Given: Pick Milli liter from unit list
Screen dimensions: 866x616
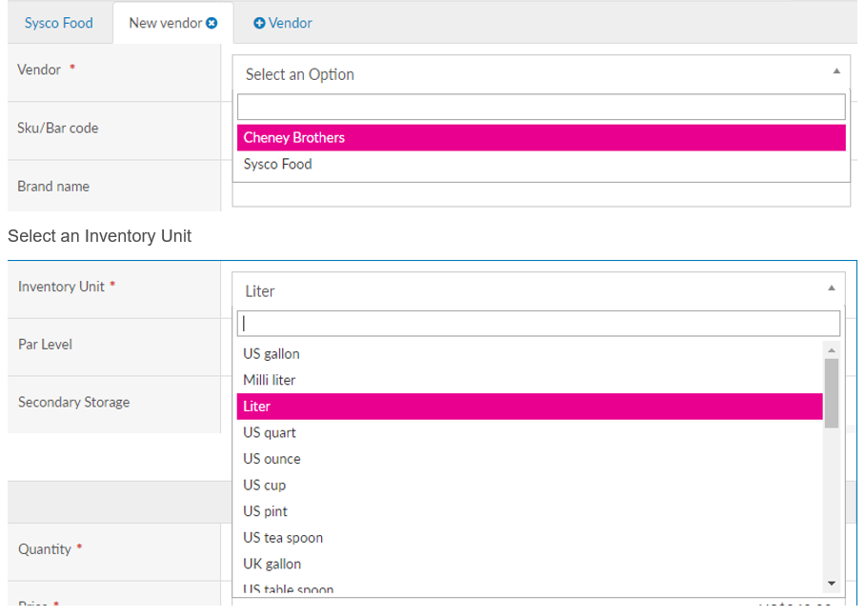Looking at the screenshot, I should [529, 380].
